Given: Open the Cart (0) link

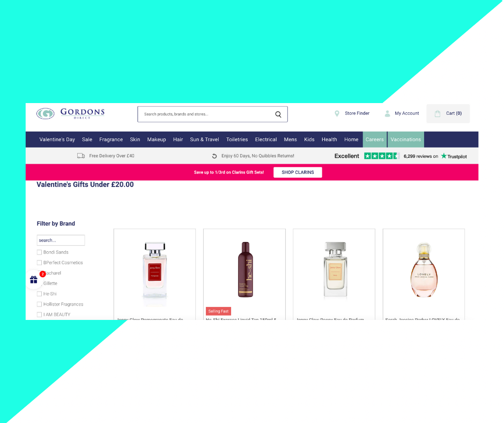Looking at the screenshot, I should coord(448,114).
